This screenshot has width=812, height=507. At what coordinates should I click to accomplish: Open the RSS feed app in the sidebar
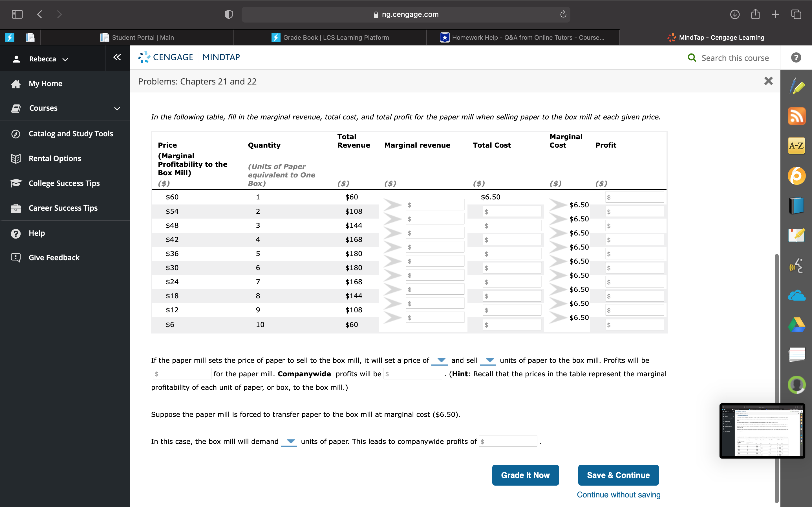[x=797, y=116]
